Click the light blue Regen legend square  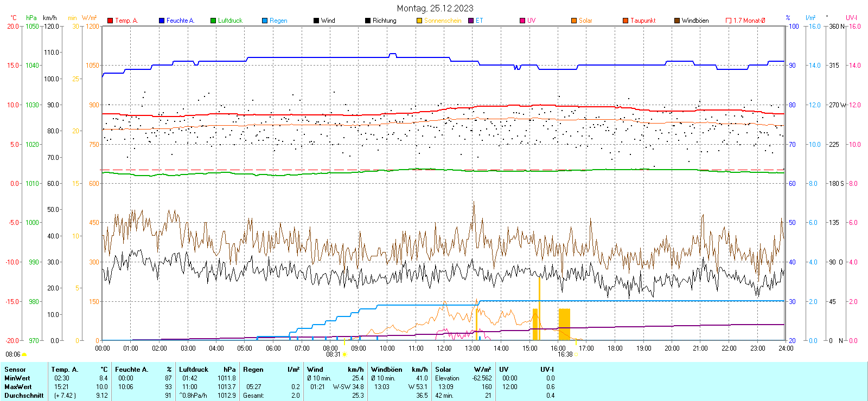click(x=265, y=21)
